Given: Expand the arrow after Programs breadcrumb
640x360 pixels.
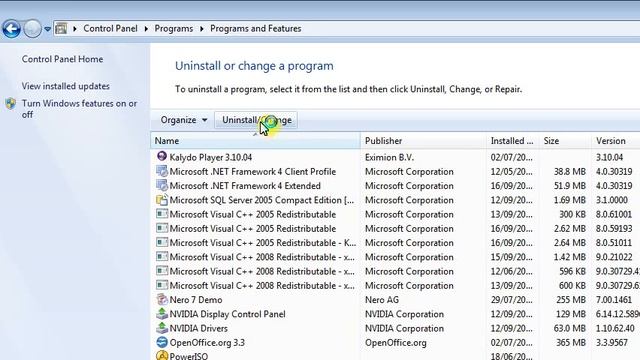Looking at the screenshot, I should [x=202, y=29].
